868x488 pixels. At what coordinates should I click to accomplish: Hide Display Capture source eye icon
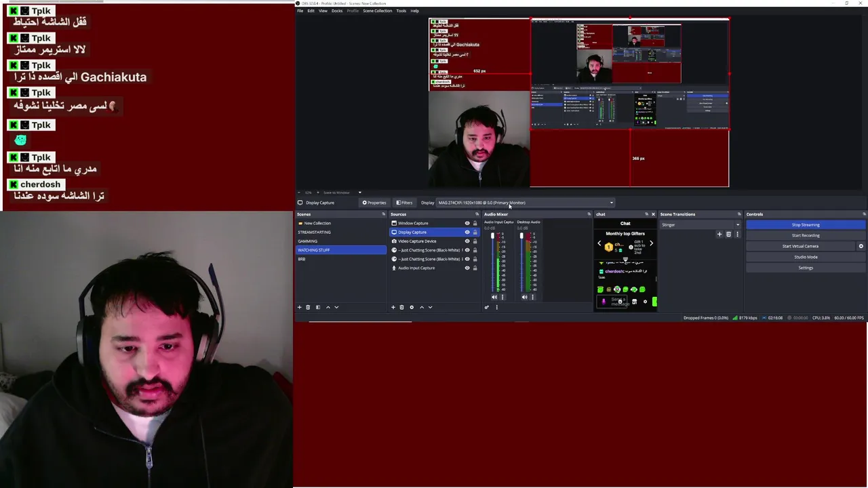tap(467, 232)
